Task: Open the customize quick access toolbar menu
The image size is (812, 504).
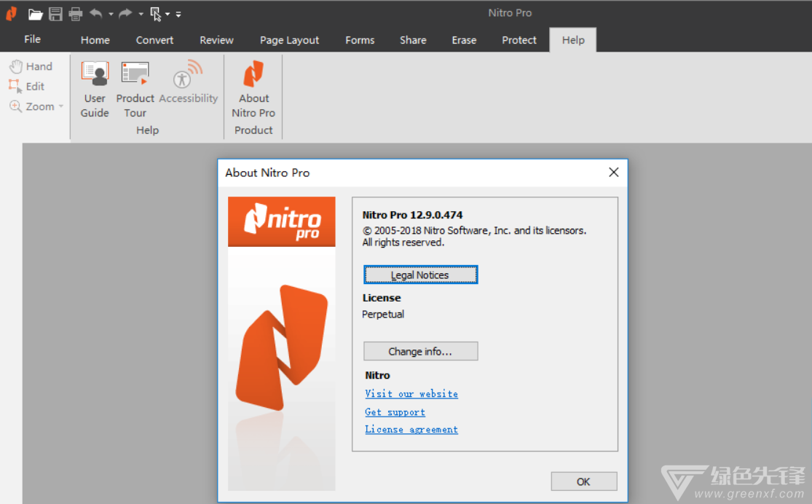Action: click(x=178, y=15)
